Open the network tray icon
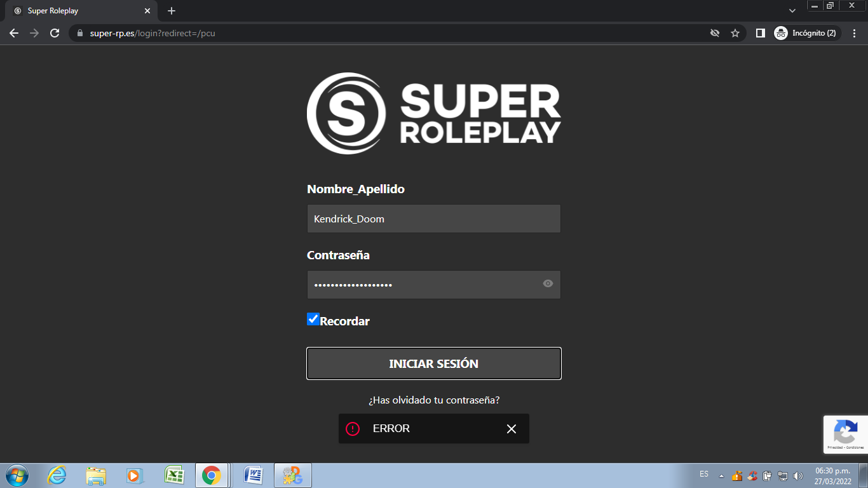Image resolution: width=868 pixels, height=488 pixels. tap(783, 475)
